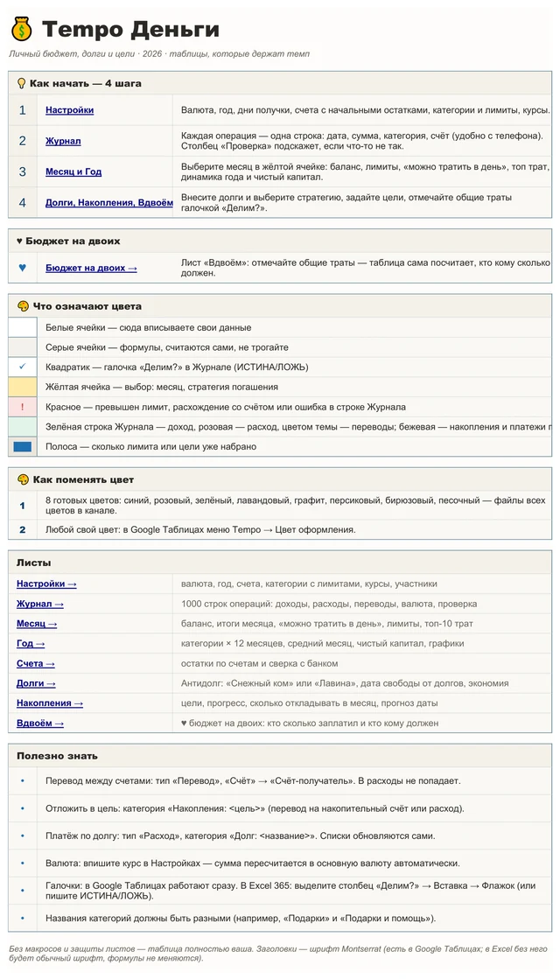The height and width of the screenshot is (979, 560).
Task: Open the «Журнал» link in step 2
Action: click(x=63, y=141)
